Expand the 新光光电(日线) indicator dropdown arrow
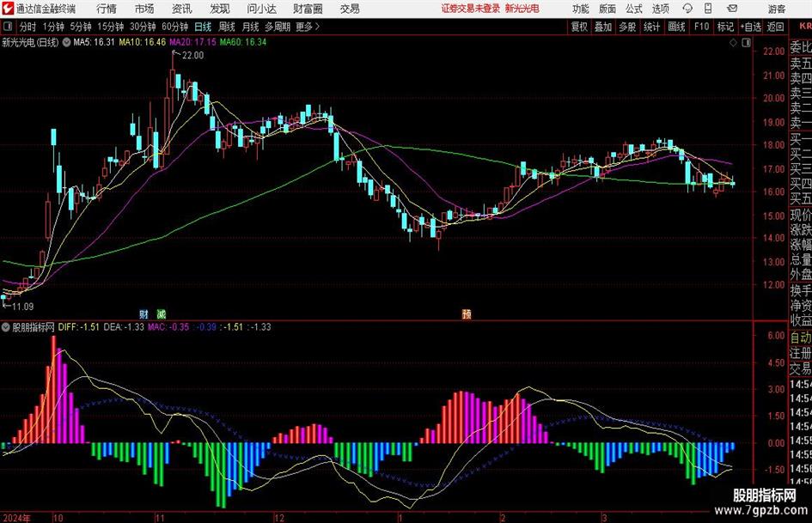The image size is (812, 523). tap(66, 42)
